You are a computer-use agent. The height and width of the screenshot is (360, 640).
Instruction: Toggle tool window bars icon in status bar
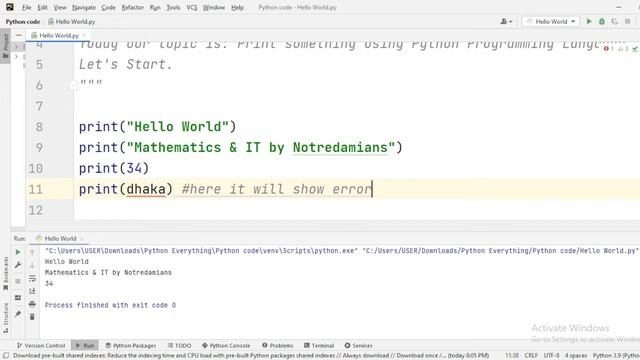pyautogui.click(x=6, y=356)
